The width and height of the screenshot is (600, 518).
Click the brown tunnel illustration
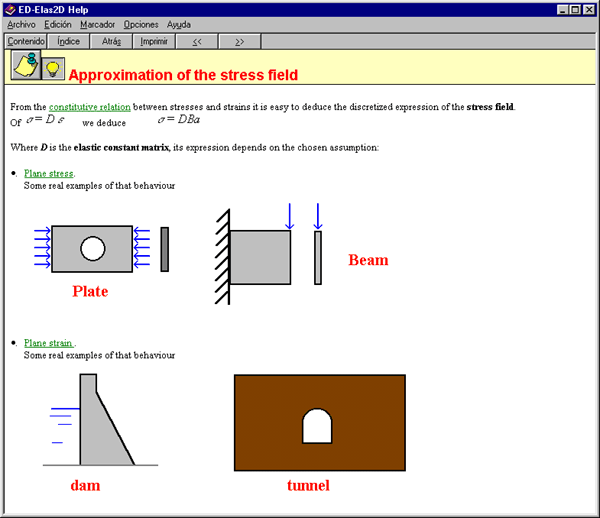(320, 423)
